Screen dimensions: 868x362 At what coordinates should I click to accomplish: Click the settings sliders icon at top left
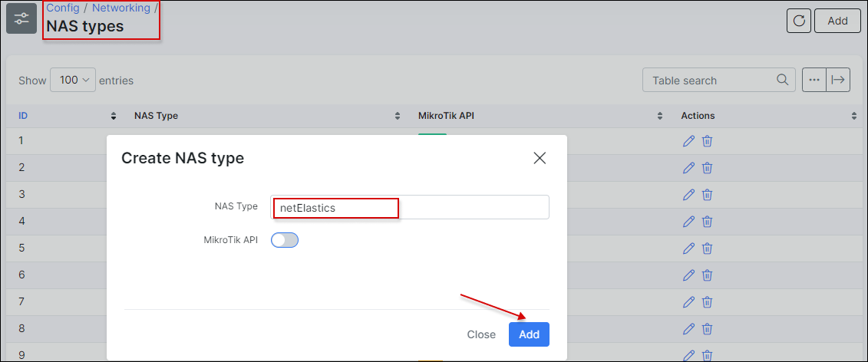(x=21, y=18)
